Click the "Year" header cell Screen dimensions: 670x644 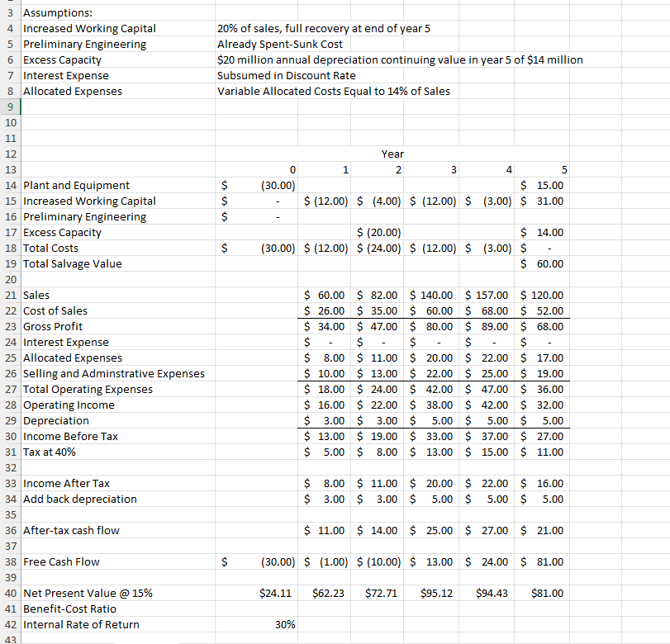point(392,154)
